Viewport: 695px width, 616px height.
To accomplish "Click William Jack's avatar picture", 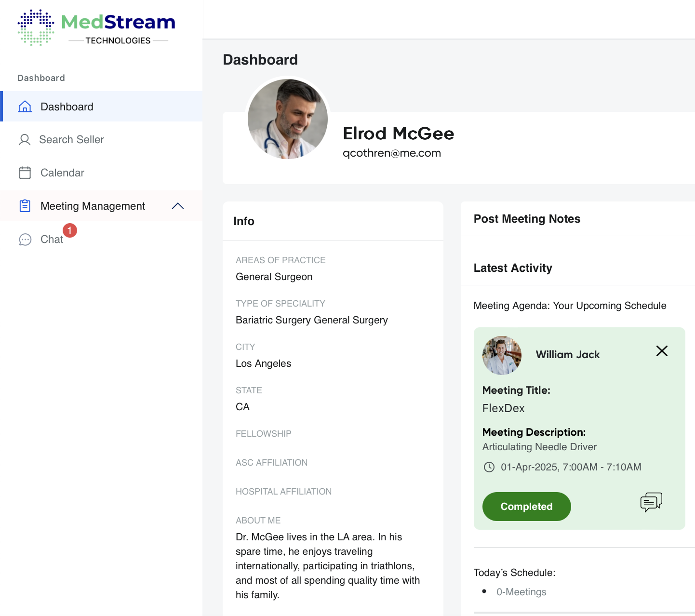I will click(x=502, y=355).
